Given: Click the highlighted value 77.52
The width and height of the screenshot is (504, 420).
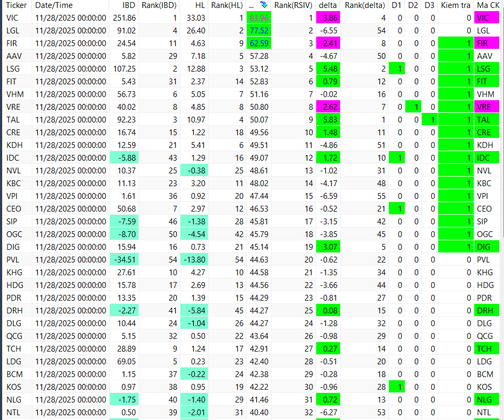Looking at the screenshot, I should click(259, 31).
